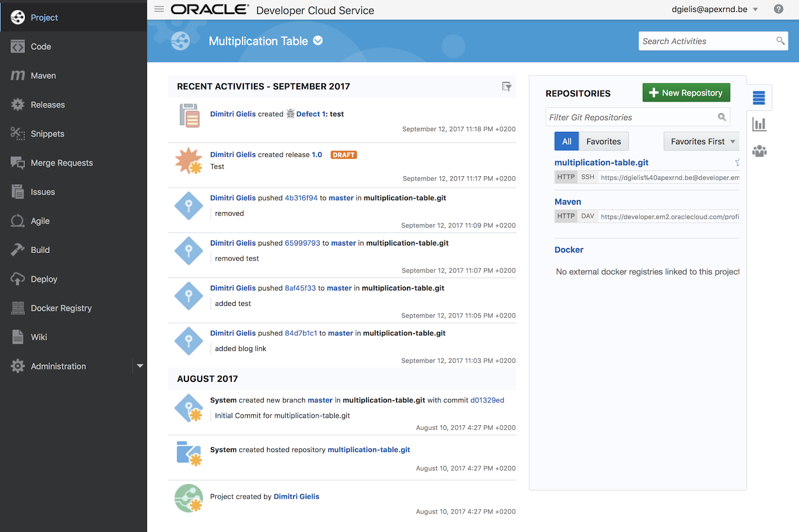Open the Multiplication Table project dropdown
Image resolution: width=799 pixels, height=532 pixels.
coord(319,41)
